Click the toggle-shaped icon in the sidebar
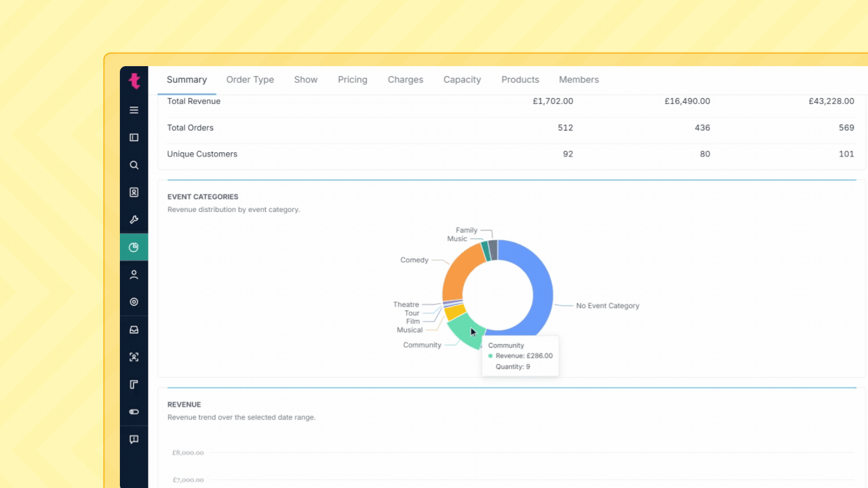This screenshot has height=488, width=868. pos(134,412)
